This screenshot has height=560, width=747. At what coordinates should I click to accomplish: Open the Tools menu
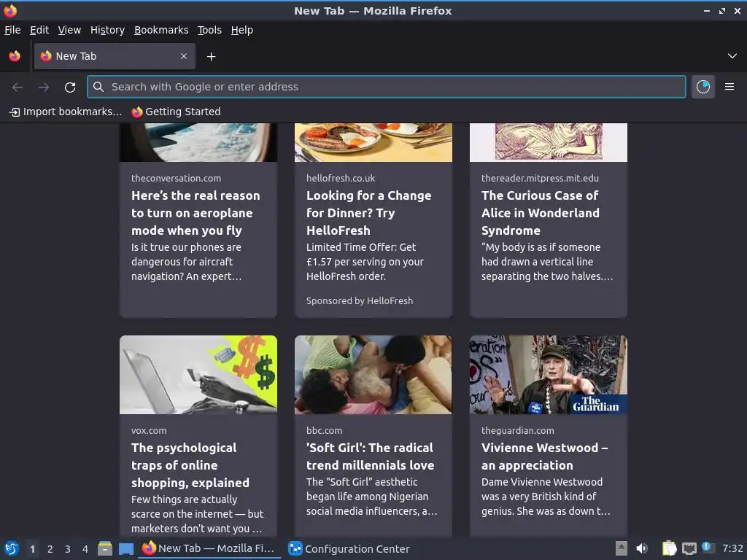click(x=209, y=30)
